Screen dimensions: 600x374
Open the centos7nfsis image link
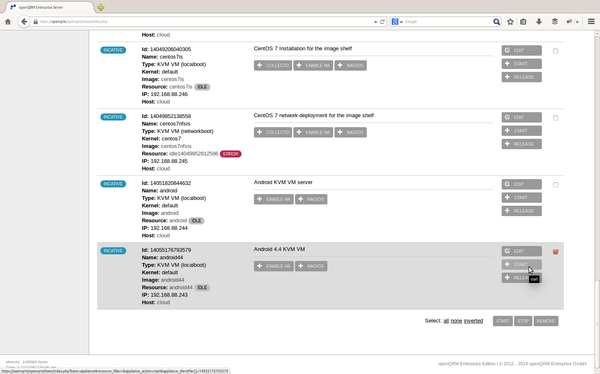176,146
